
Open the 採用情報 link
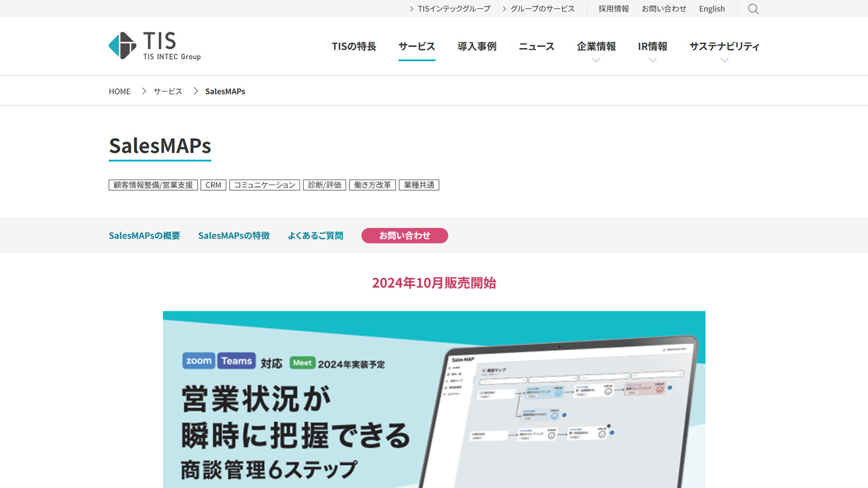(x=614, y=9)
